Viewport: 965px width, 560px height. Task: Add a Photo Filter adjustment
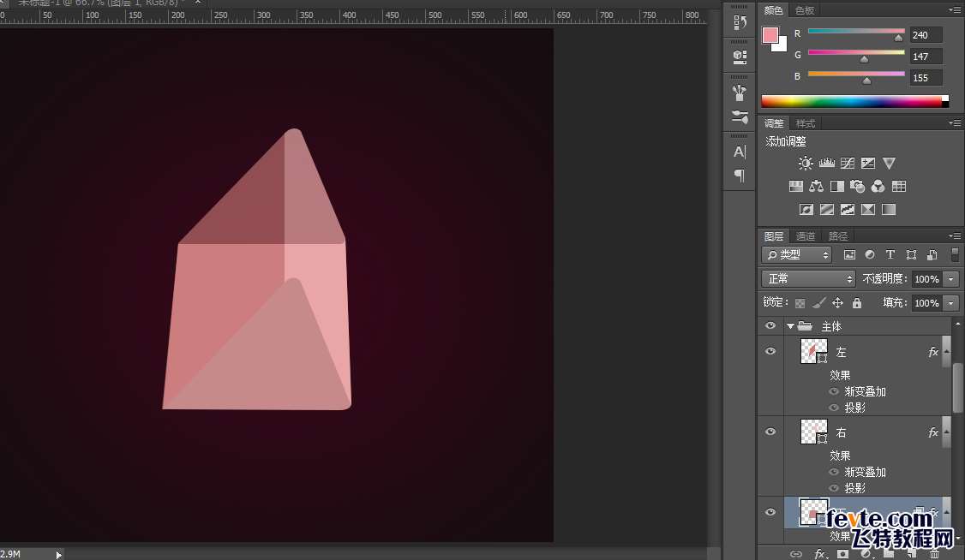pos(857,187)
